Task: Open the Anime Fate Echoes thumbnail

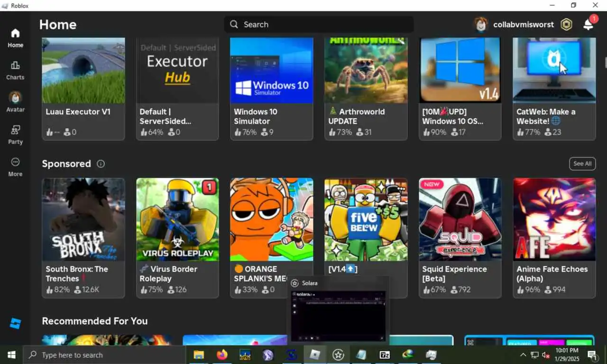Action: point(554,219)
